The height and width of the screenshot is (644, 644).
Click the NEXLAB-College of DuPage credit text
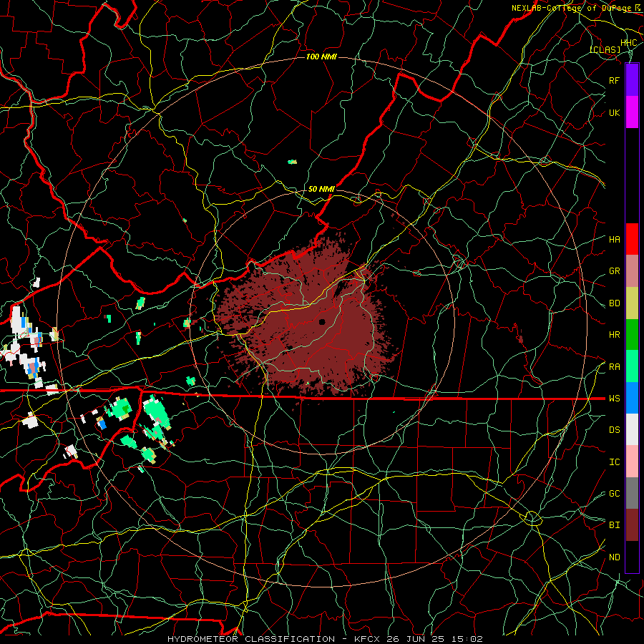pos(572,8)
